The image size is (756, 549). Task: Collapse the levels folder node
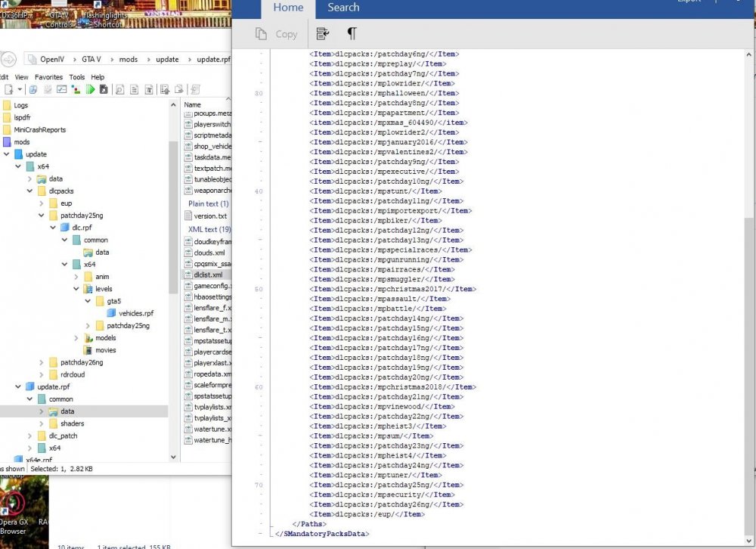[x=76, y=289]
